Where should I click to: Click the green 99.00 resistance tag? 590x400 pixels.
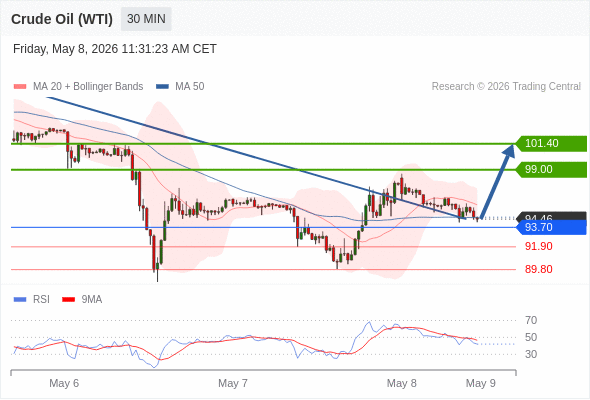[550, 169]
